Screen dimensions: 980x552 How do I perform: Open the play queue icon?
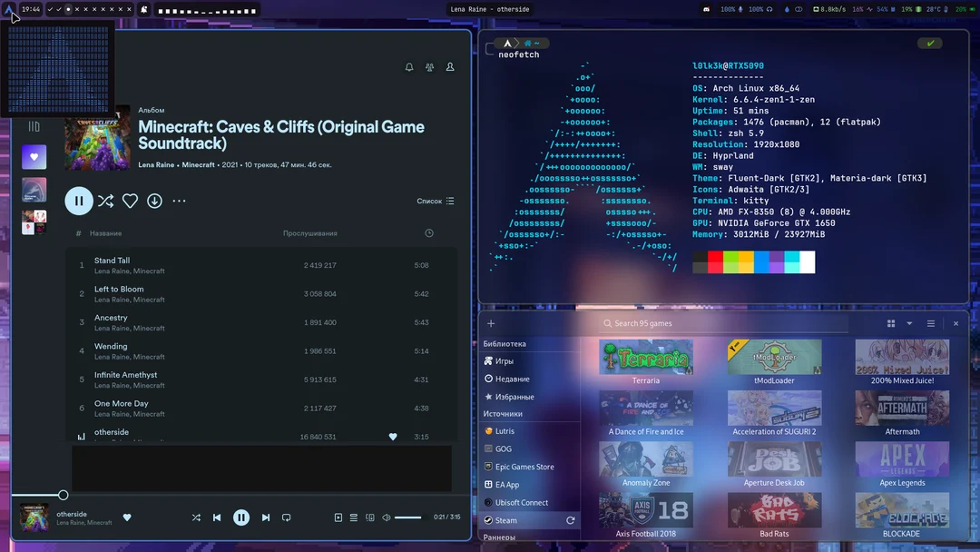coord(354,517)
